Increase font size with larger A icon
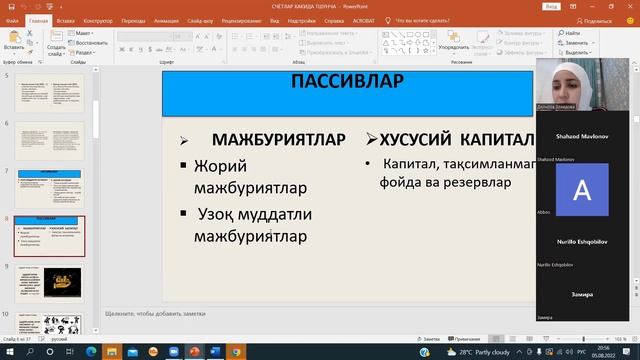Screen dimensions: 640x360 coord(198,37)
